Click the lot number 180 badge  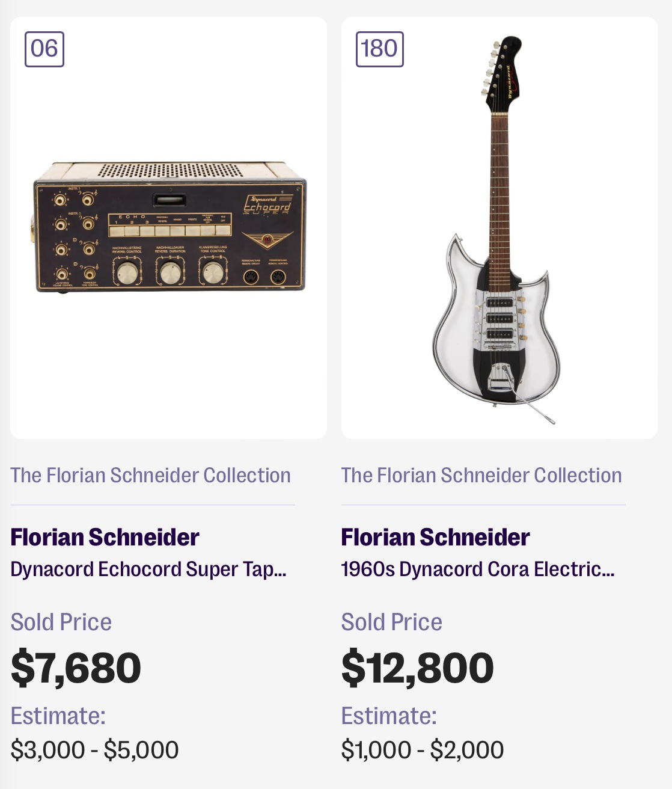coord(379,49)
